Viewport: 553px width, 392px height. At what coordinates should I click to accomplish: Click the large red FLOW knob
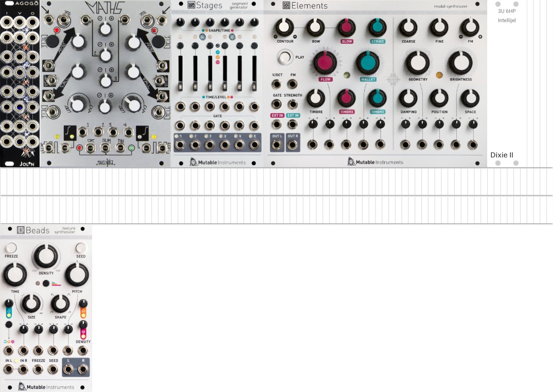pos(325,63)
